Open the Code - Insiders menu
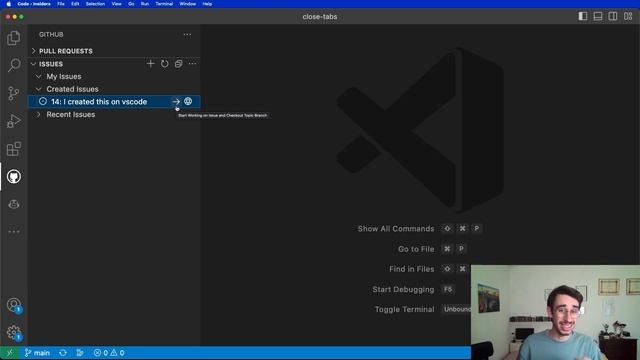This screenshot has width=640, height=360. click(34, 4)
